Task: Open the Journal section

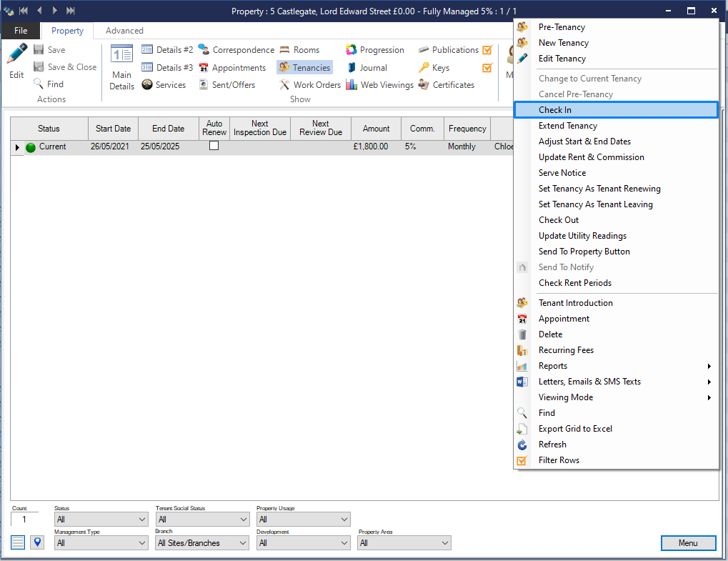Action: coord(367,68)
